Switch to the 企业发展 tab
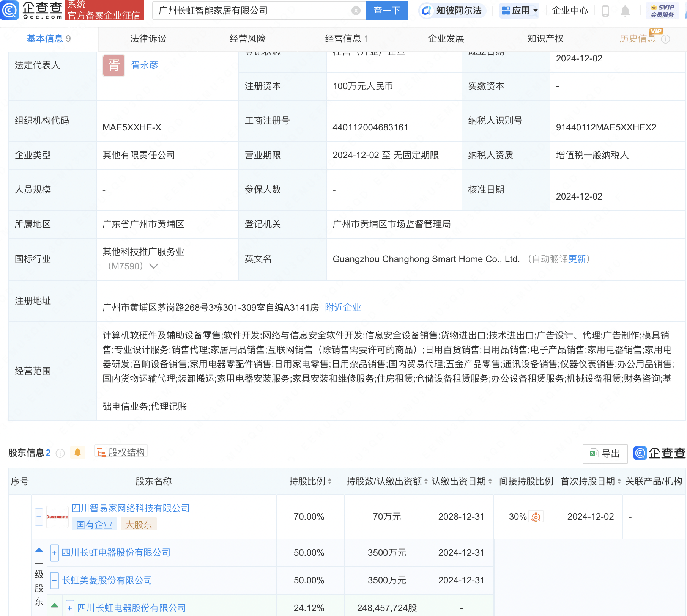 (446, 39)
